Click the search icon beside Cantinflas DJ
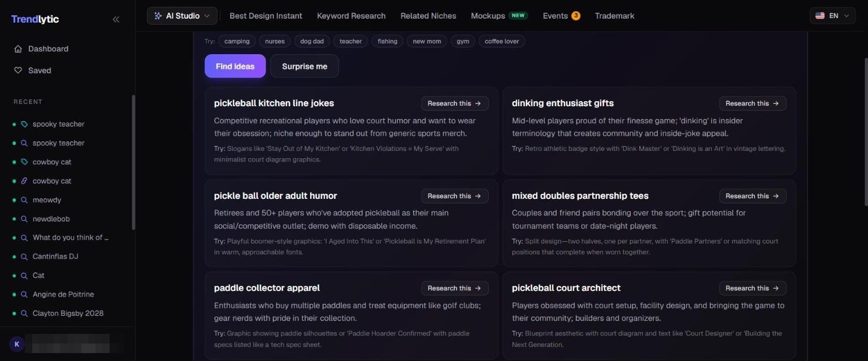Image resolution: width=868 pixels, height=361 pixels. click(24, 256)
